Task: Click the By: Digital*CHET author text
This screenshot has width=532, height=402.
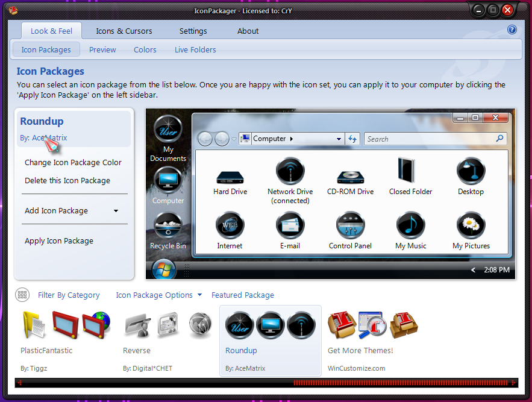Action: click(x=148, y=368)
